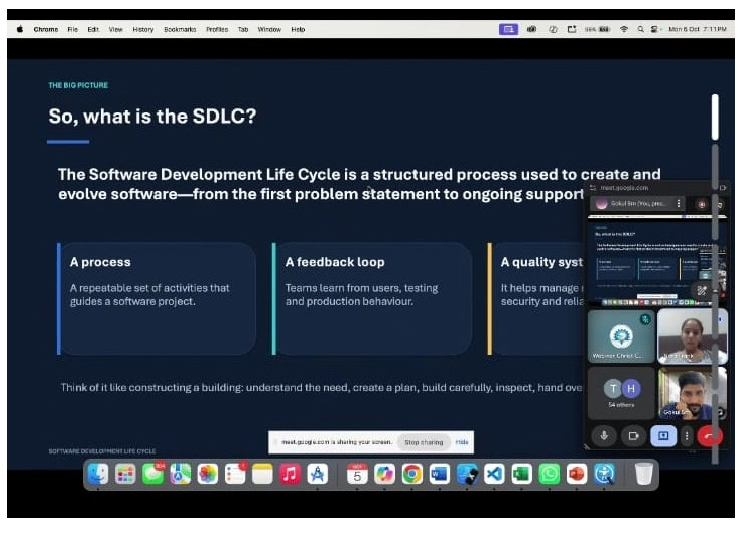Open the File menu
The width and height of the screenshot is (744, 535).
(x=73, y=29)
